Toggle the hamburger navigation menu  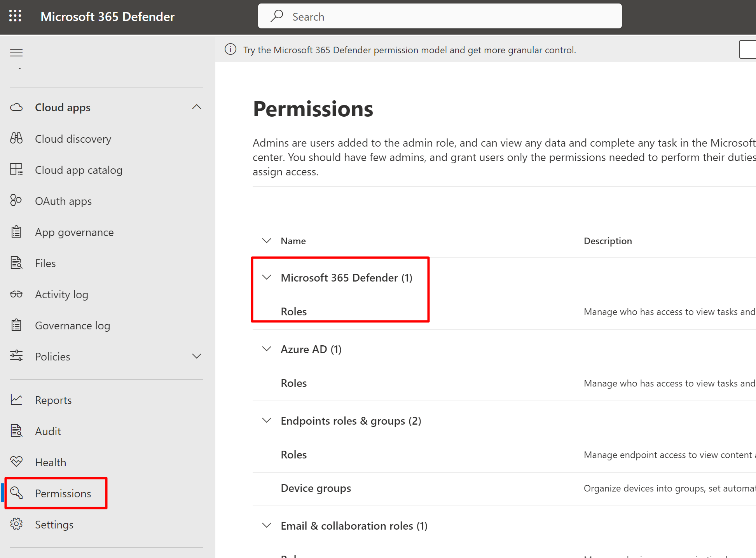point(16,53)
